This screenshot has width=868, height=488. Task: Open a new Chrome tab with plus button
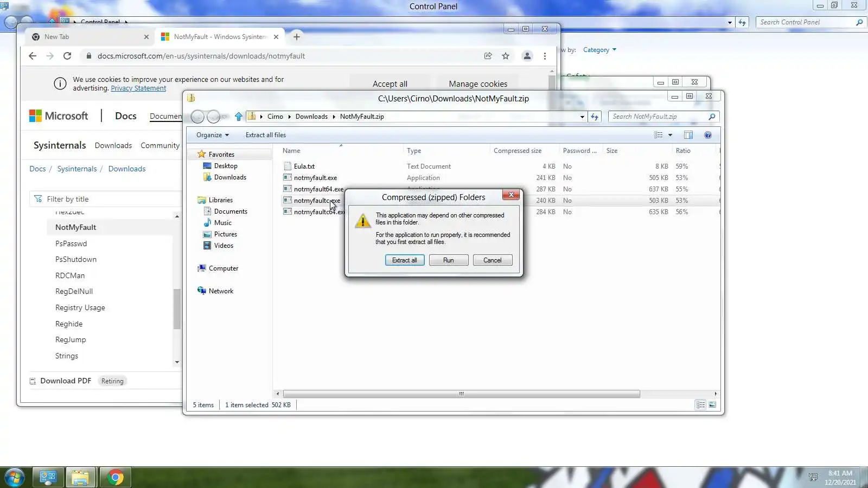point(296,37)
